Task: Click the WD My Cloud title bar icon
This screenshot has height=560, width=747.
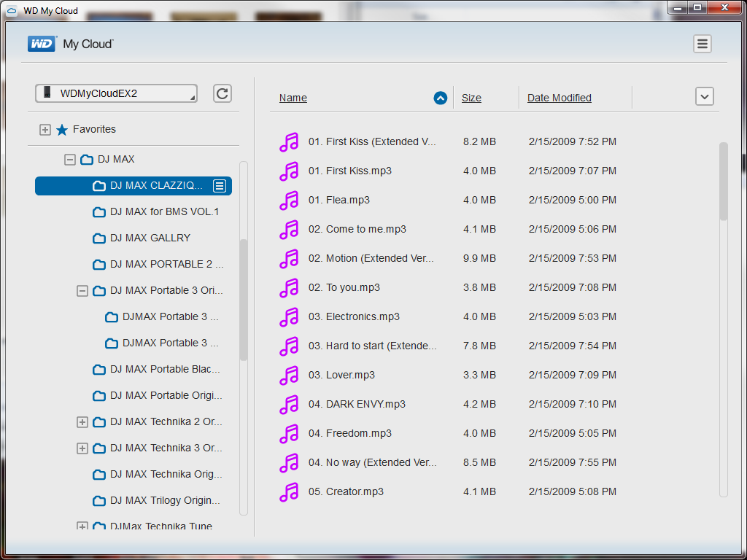Action: click(x=12, y=10)
